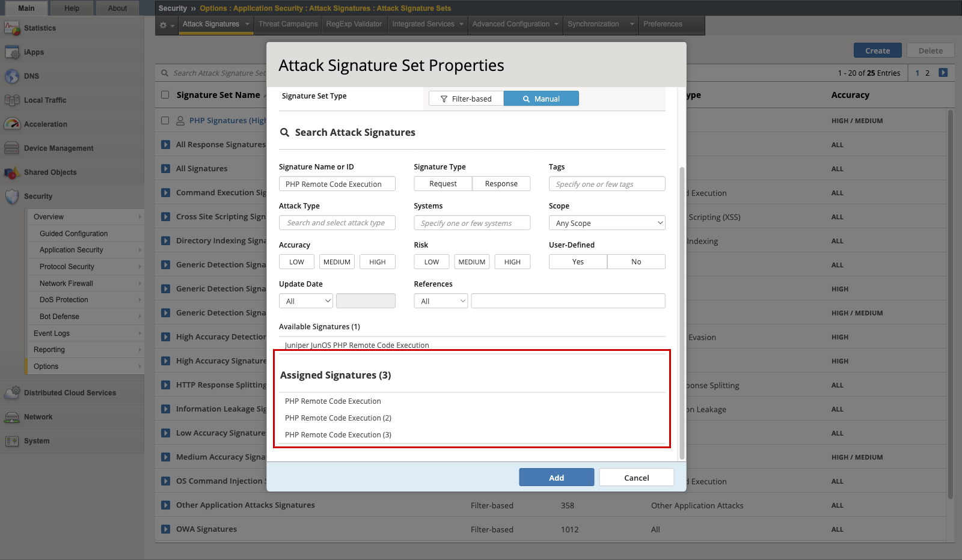Expand the All Signatures row arrow
Viewport: 962px width, 560px height.
[x=165, y=169]
